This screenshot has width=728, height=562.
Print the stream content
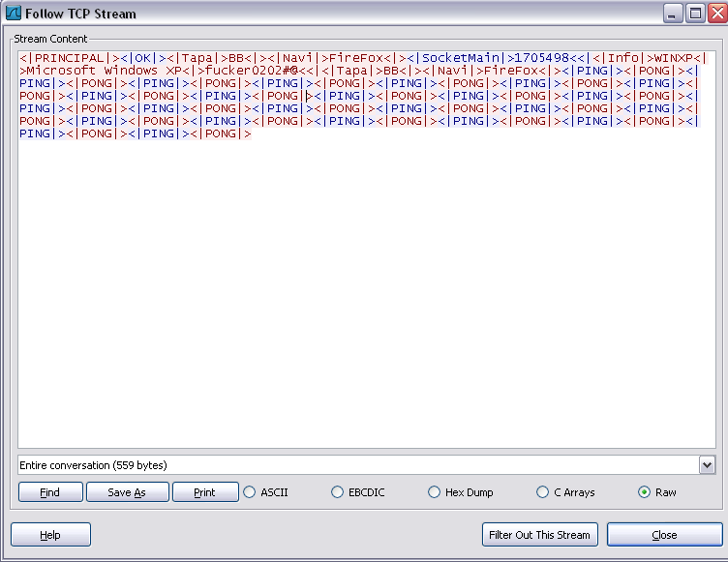coord(205,492)
